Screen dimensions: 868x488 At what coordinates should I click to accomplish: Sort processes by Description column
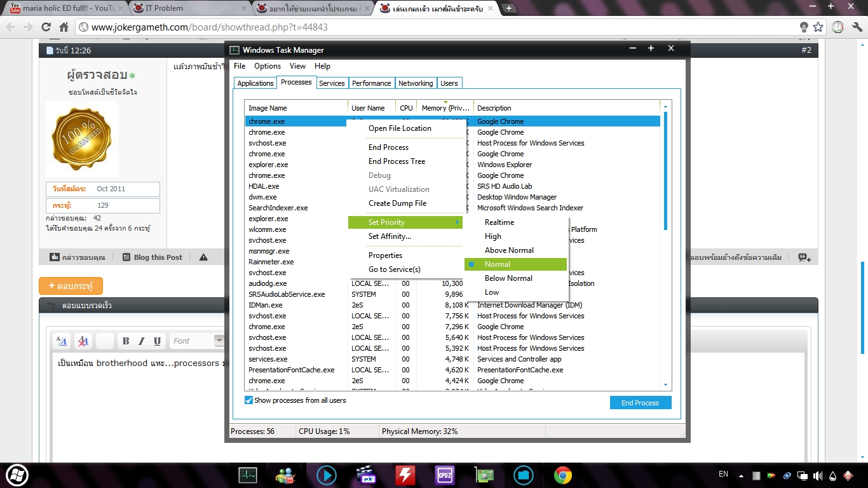[x=567, y=108]
